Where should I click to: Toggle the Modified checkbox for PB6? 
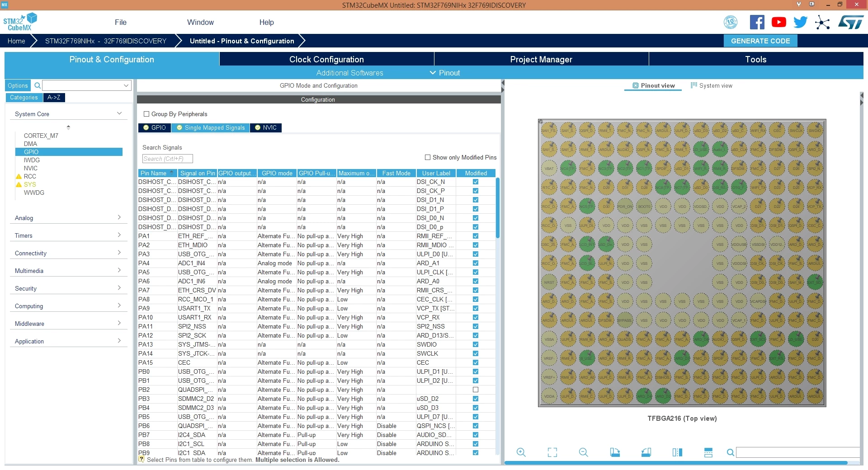coord(476,426)
